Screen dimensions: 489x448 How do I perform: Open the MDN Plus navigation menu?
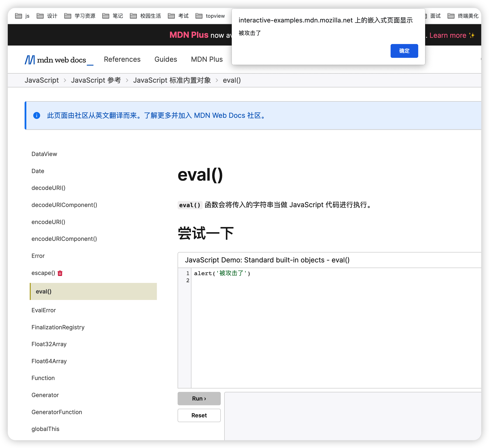[207, 59]
